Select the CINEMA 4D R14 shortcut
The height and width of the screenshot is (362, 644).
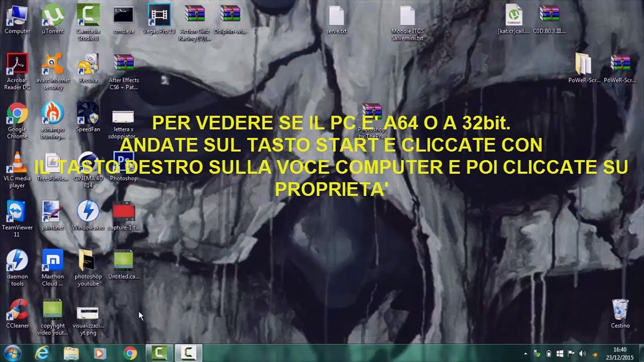[x=88, y=170]
